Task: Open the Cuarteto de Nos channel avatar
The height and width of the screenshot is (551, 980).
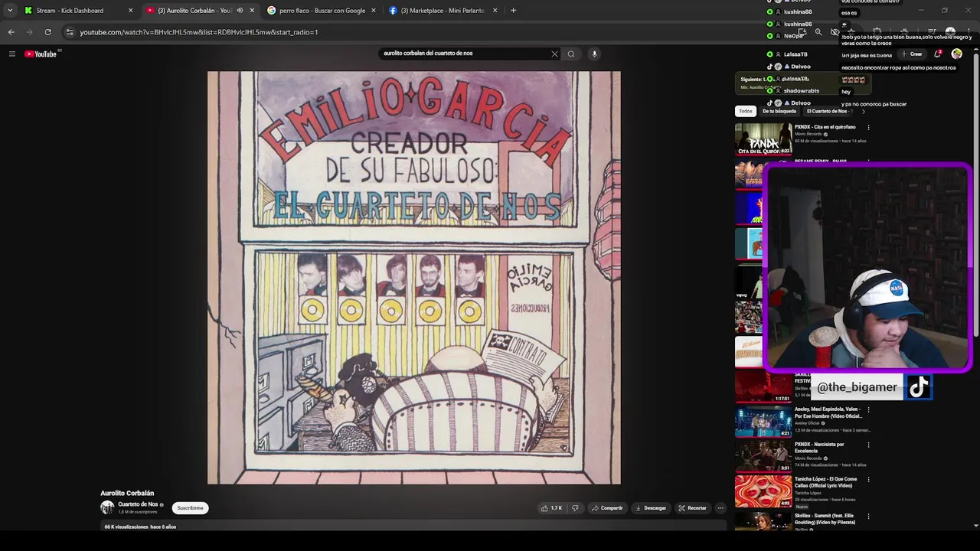Action: [107, 507]
